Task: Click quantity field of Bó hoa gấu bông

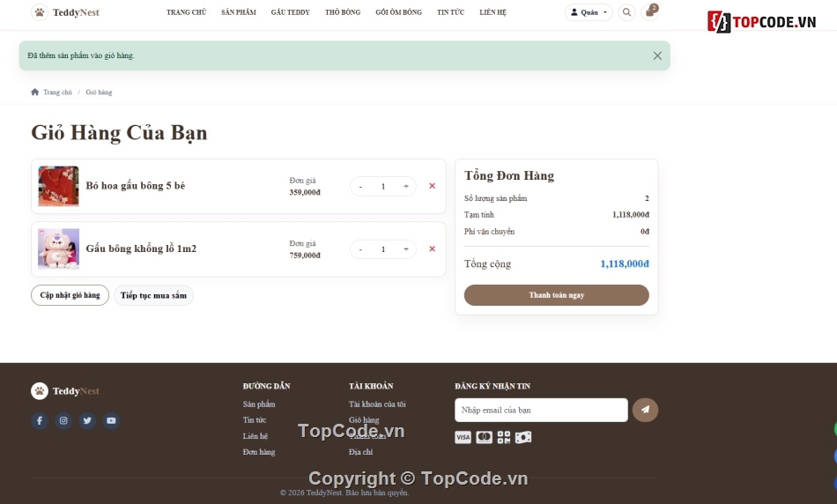Action: click(x=383, y=186)
